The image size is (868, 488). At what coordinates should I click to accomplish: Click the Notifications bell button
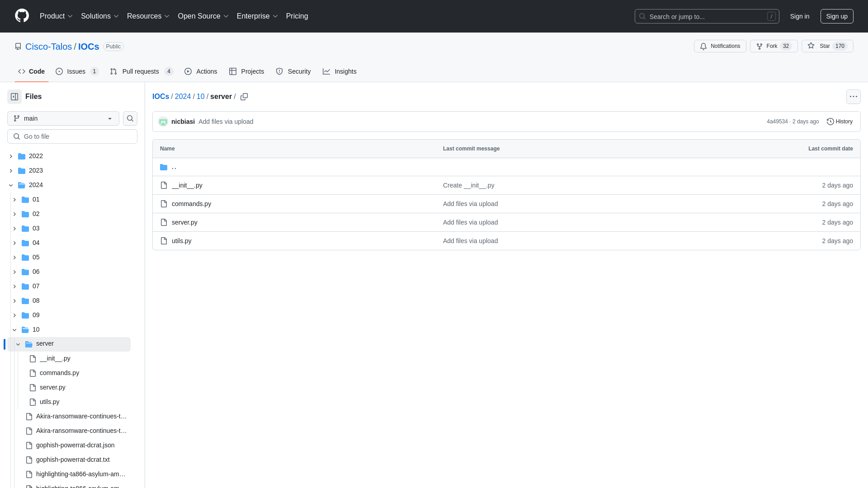coord(720,46)
